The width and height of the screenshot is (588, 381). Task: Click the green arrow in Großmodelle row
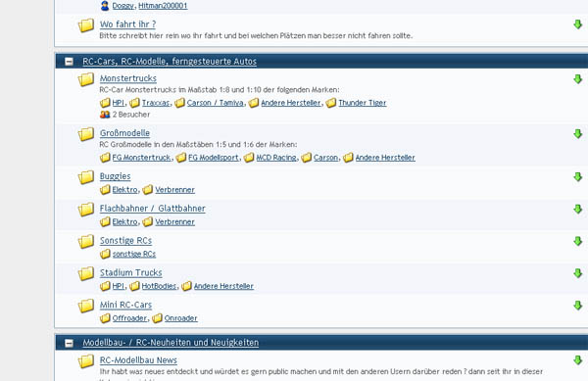click(x=577, y=134)
